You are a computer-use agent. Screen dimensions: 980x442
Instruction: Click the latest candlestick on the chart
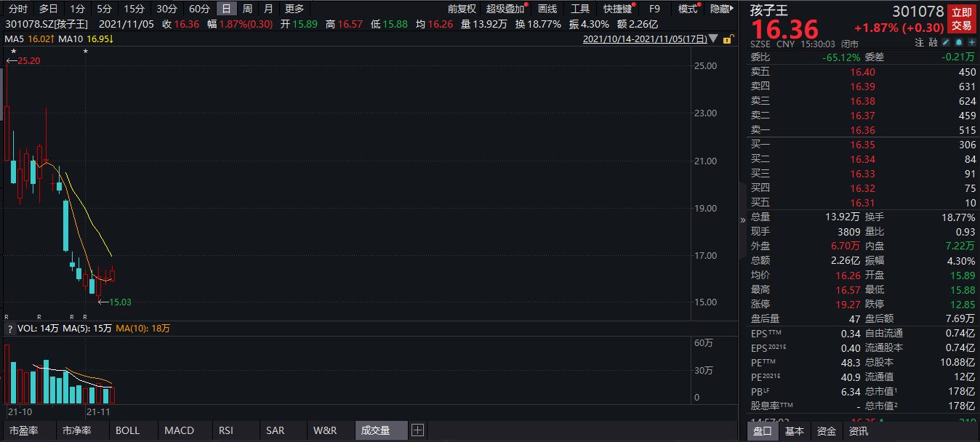click(113, 276)
